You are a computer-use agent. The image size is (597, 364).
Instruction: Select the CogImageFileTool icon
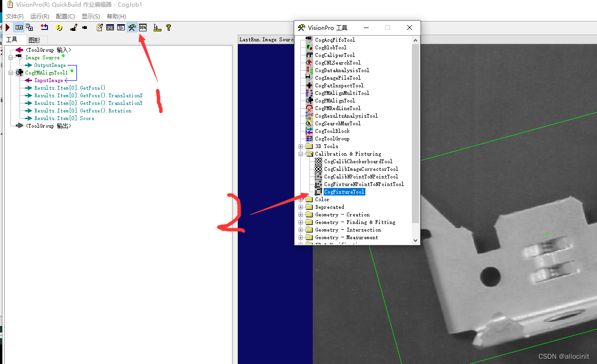[308, 78]
